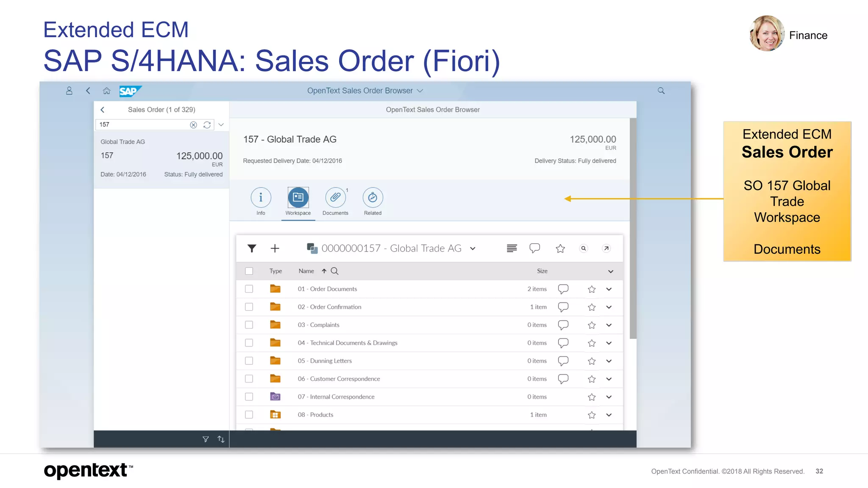This screenshot has height=488, width=868.
Task: Expand the 05 - Dunning Letters row chevron
Action: 609,361
